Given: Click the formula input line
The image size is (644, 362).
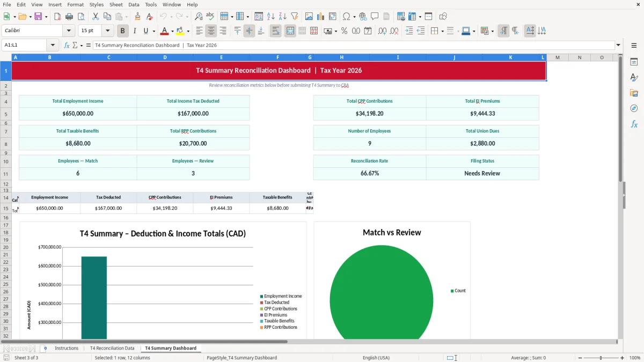Looking at the screenshot, I should point(353,45).
